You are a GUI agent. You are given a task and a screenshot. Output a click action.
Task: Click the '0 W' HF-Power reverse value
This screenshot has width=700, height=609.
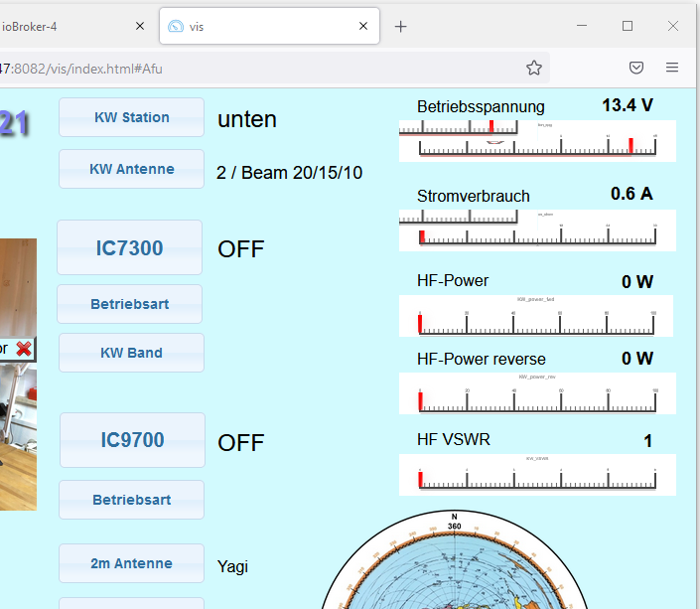637,359
